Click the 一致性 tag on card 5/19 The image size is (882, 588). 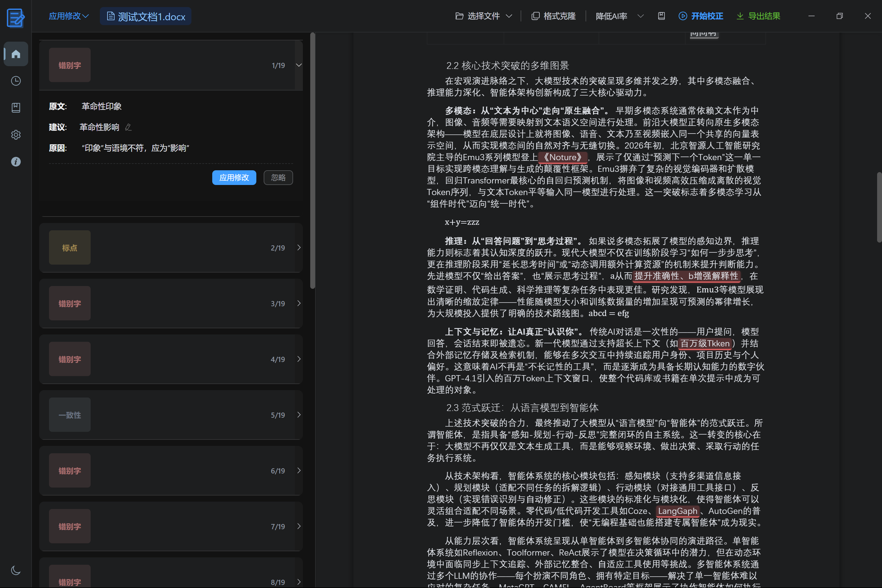pos(70,415)
